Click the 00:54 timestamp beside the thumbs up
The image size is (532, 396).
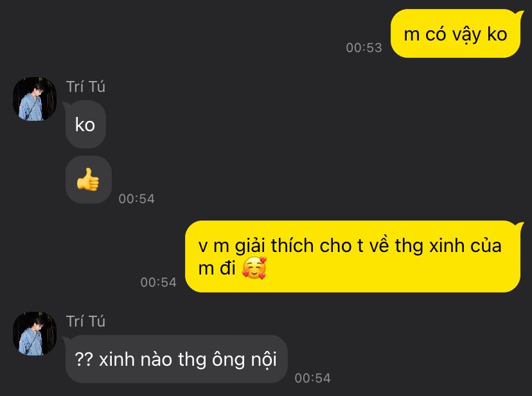click(x=136, y=199)
